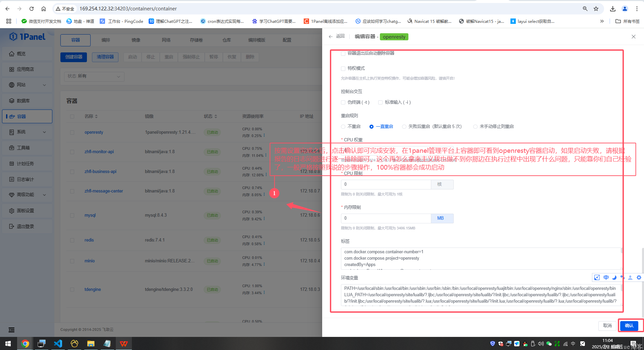Open 工具箱 toolbox in sidebar
Image resolution: width=644 pixels, height=350 pixels.
[27, 148]
